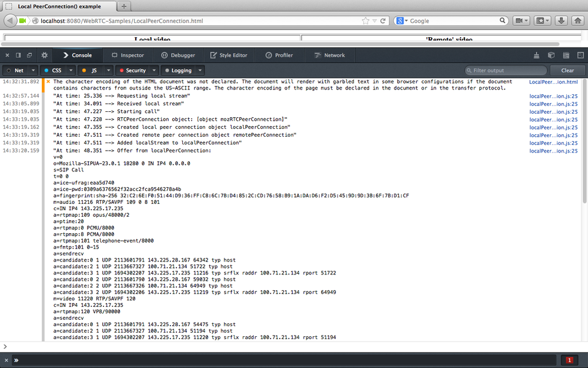This screenshot has width=588, height=368.
Task: Open the developer tools settings gear
Action: pos(44,55)
